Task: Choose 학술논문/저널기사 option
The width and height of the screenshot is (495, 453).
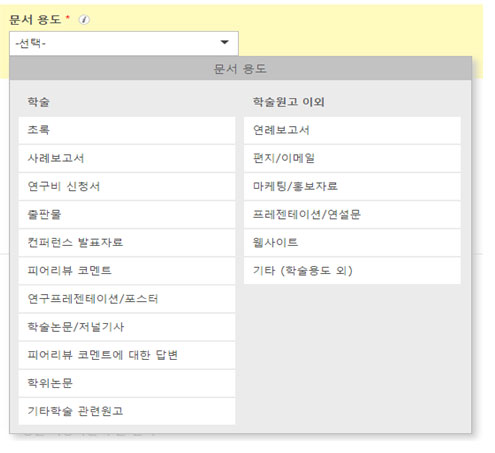Action: click(127, 327)
